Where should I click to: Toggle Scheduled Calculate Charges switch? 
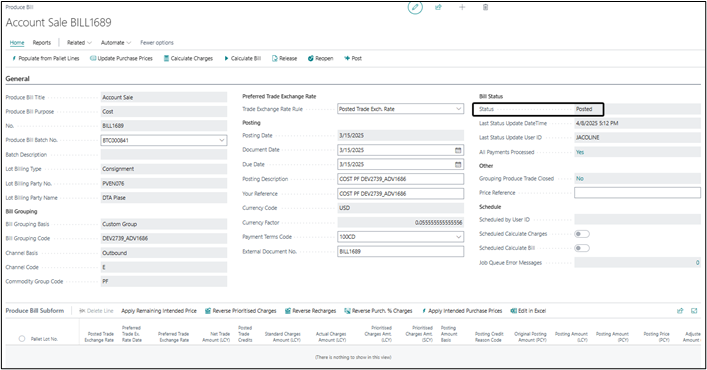coord(582,234)
